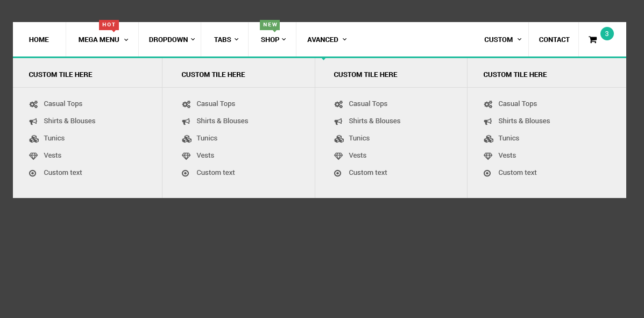Open the shopping cart icon
This screenshot has width=644, height=318.
(592, 40)
